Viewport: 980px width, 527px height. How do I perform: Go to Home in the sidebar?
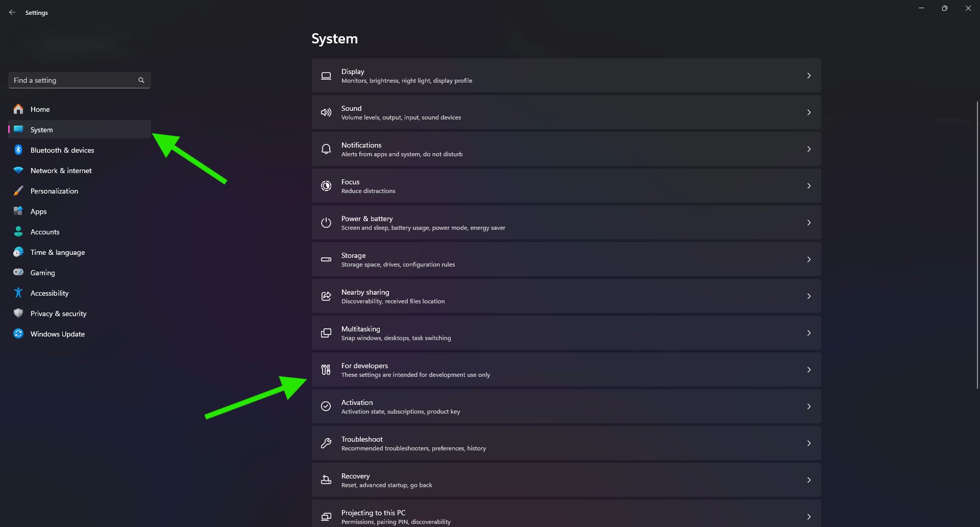click(x=80, y=109)
